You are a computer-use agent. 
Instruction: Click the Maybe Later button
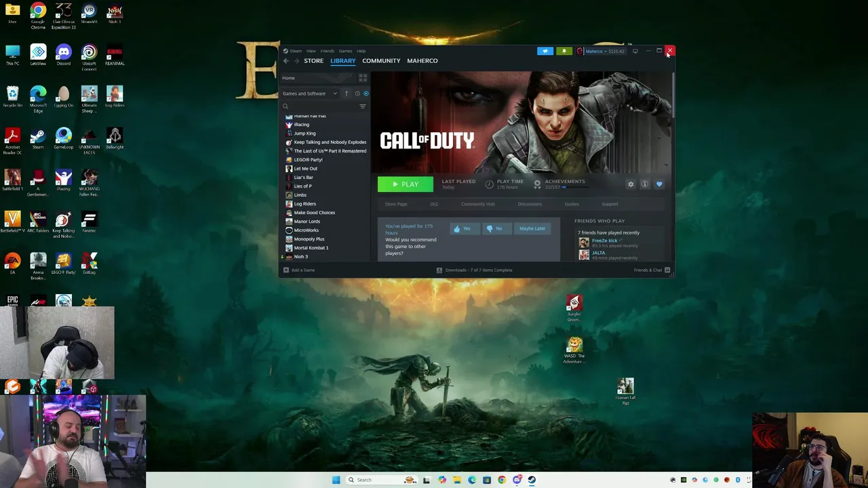(532, 228)
